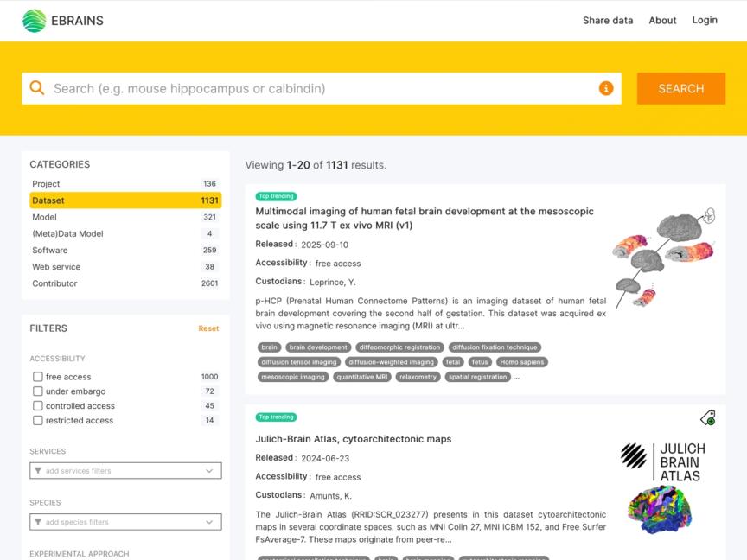
Task: Expand the services filters dropdown
Action: 125,470
